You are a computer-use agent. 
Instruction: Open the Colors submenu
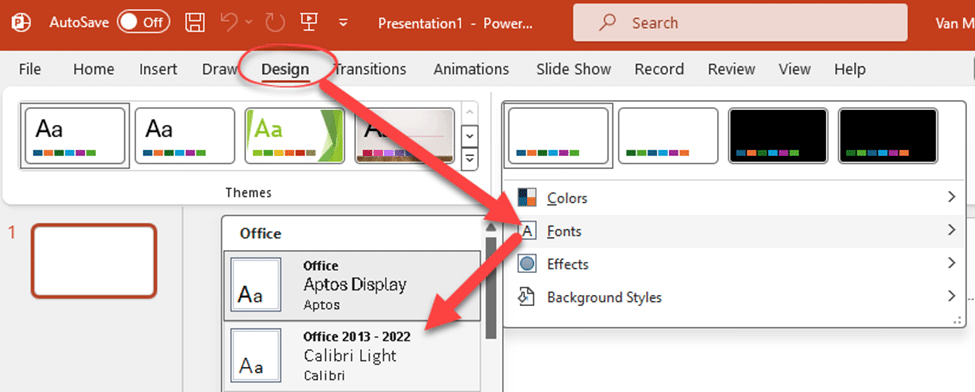pyautogui.click(x=734, y=198)
